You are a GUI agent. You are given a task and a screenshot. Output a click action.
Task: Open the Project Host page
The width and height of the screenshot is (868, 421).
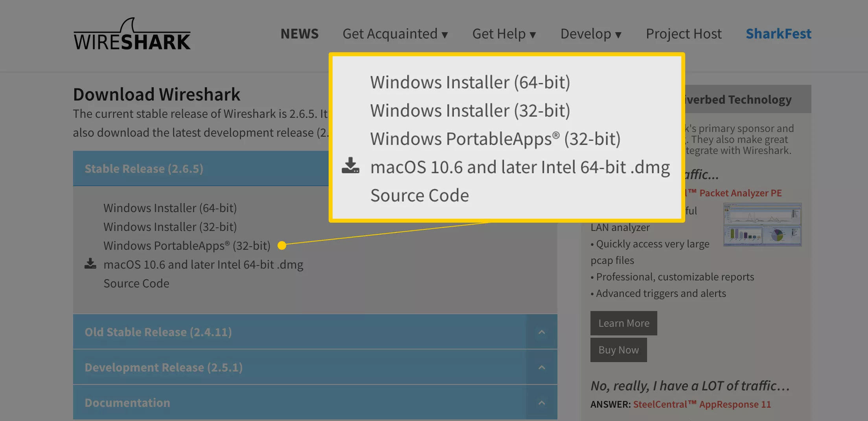click(x=683, y=34)
